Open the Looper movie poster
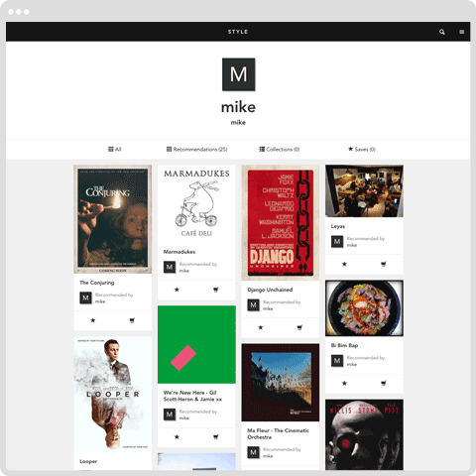The height and width of the screenshot is (476, 476). [113, 394]
